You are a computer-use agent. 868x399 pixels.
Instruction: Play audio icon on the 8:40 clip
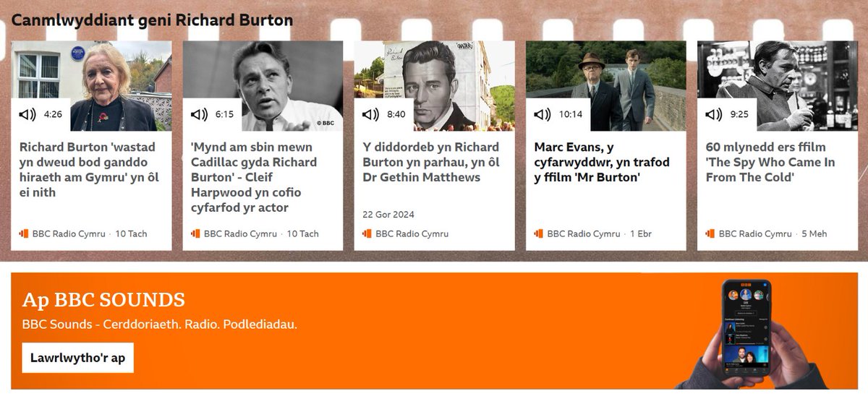370,114
